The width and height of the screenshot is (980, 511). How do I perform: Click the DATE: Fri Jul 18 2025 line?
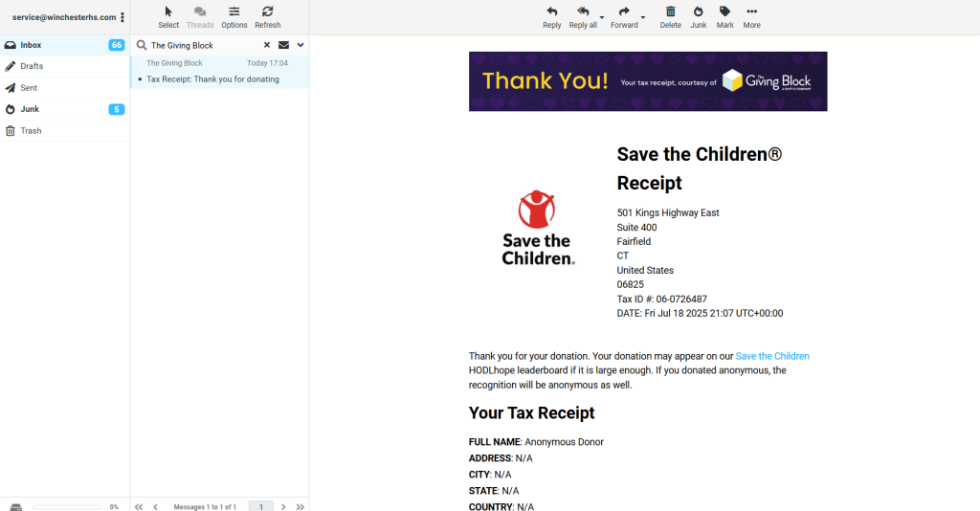(x=700, y=314)
